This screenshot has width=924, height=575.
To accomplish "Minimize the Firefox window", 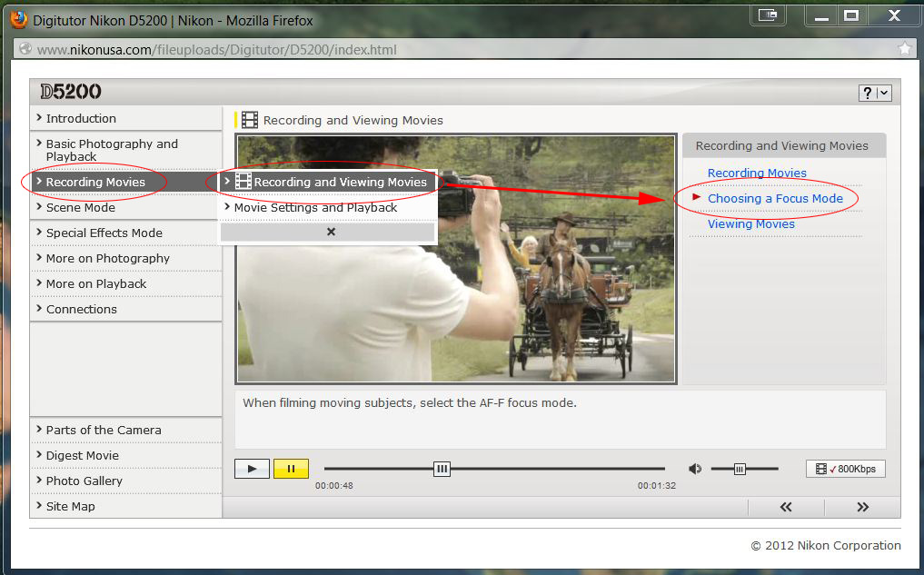I will [x=821, y=16].
